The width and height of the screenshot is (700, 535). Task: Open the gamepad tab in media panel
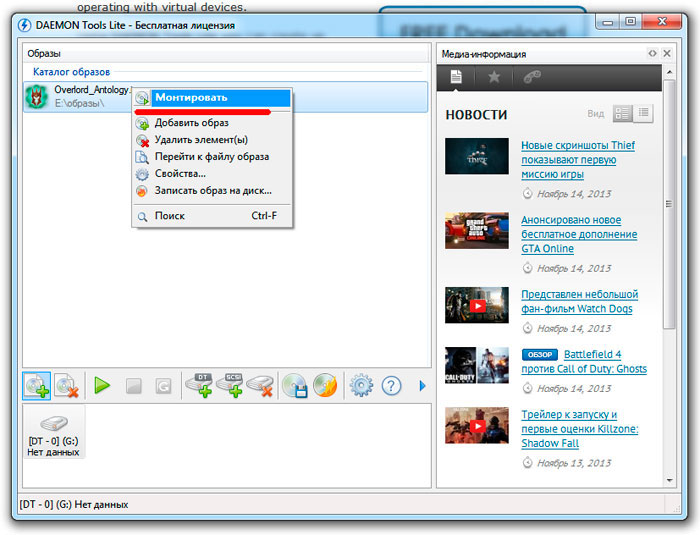coord(532,77)
